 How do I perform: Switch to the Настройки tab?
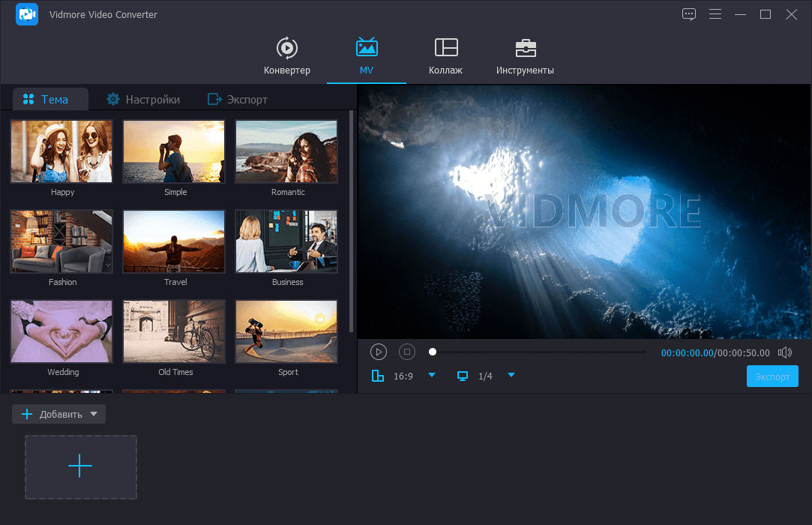tap(143, 99)
